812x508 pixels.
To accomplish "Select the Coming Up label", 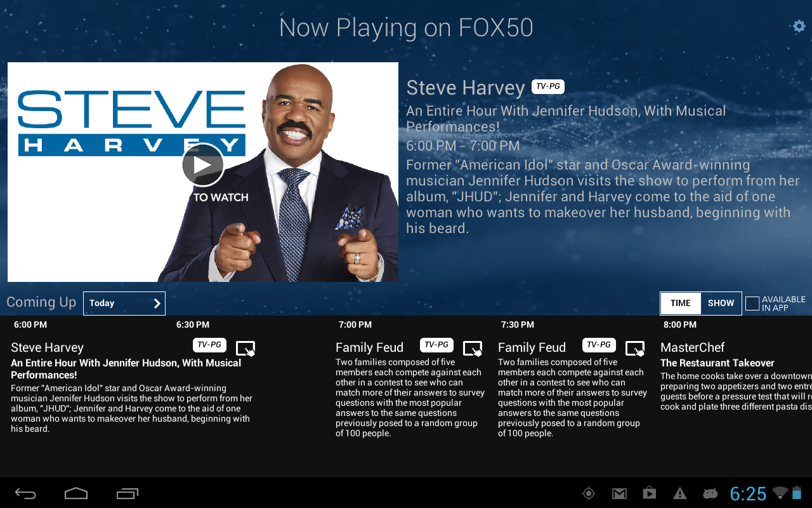I will coord(41,303).
